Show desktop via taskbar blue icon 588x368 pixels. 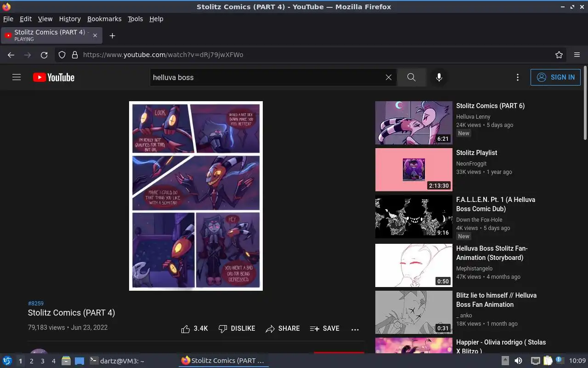click(79, 361)
